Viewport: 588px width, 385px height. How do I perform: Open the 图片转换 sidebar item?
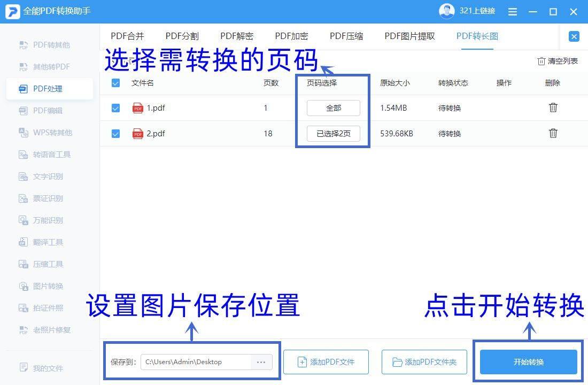[41, 286]
